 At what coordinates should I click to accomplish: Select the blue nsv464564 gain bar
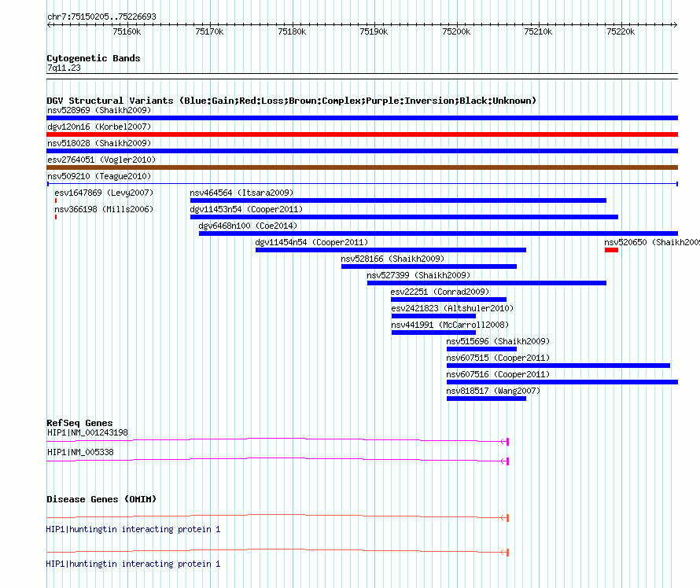click(x=398, y=200)
